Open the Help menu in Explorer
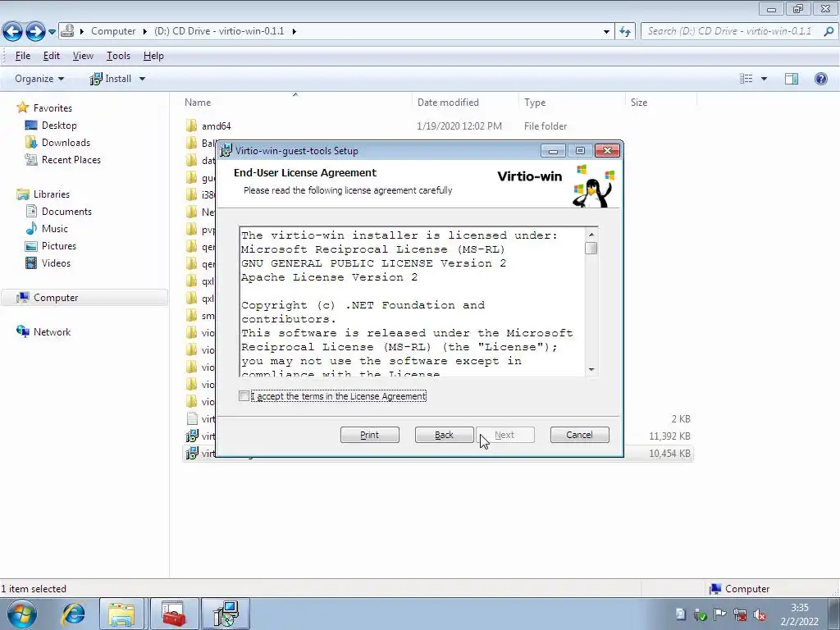The width and height of the screenshot is (840, 630). pos(153,56)
